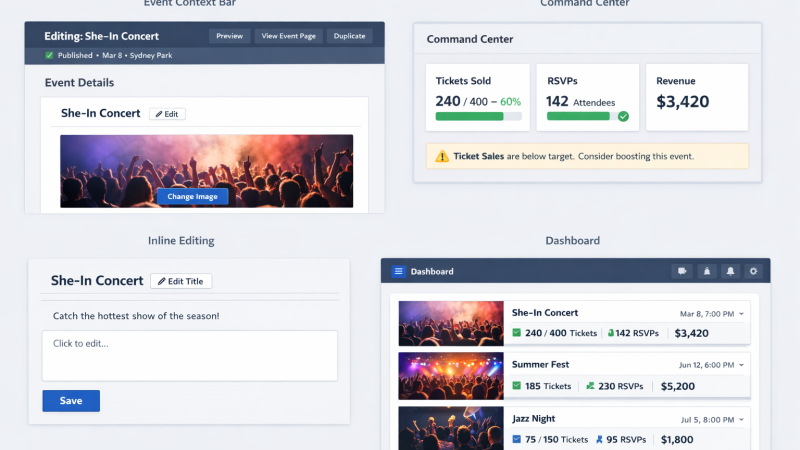Image resolution: width=800 pixels, height=450 pixels.
Task: Click the Tickets Sold progress bar
Action: pyautogui.click(x=478, y=116)
